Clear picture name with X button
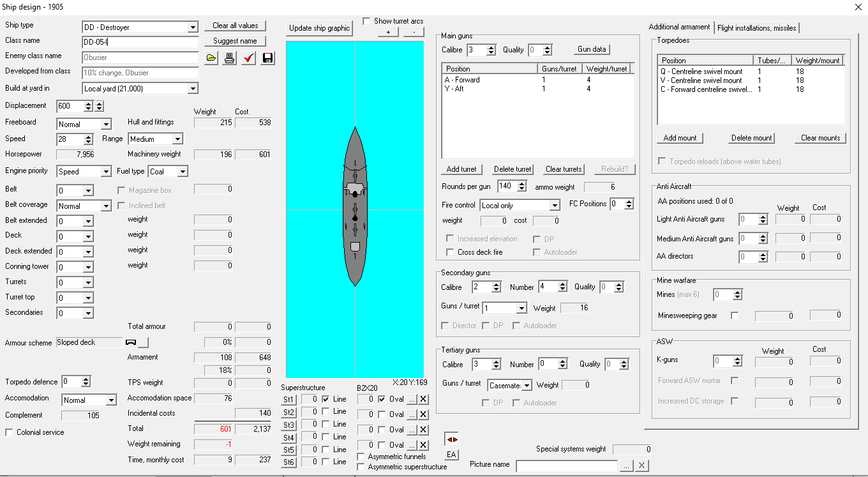Screen dimensions: 868x477 coord(642,466)
